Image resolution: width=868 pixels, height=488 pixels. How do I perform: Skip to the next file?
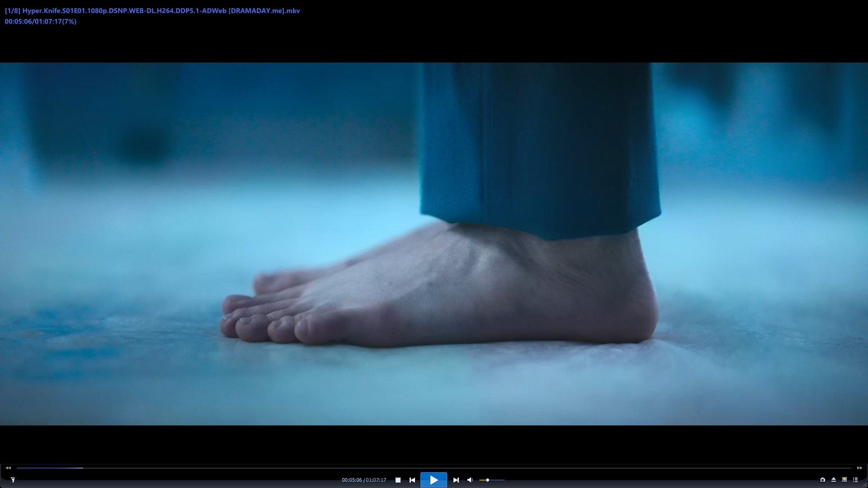tap(456, 480)
